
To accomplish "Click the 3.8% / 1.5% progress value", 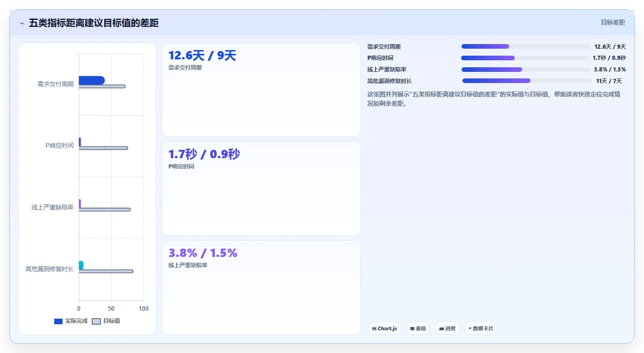I will pyautogui.click(x=610, y=70).
